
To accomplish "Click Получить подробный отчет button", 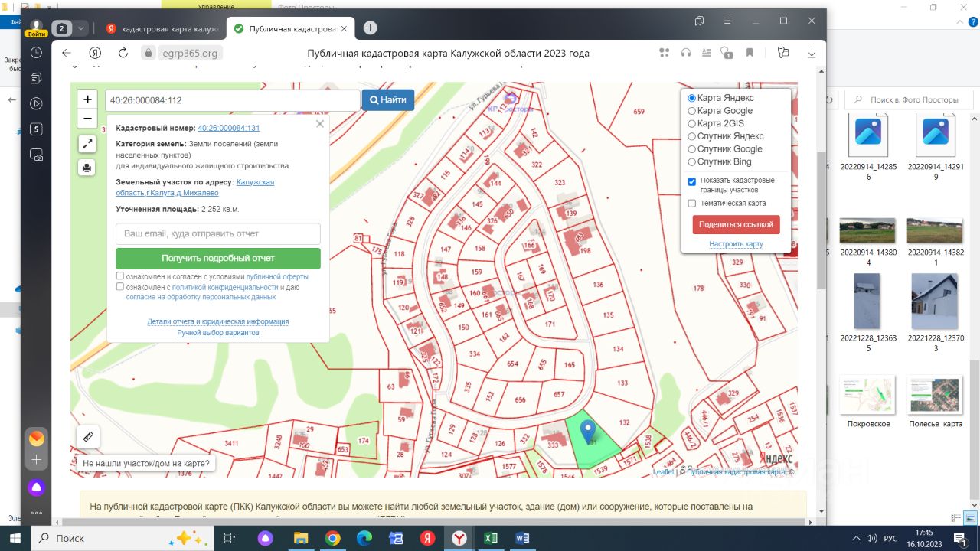I will (x=218, y=258).
